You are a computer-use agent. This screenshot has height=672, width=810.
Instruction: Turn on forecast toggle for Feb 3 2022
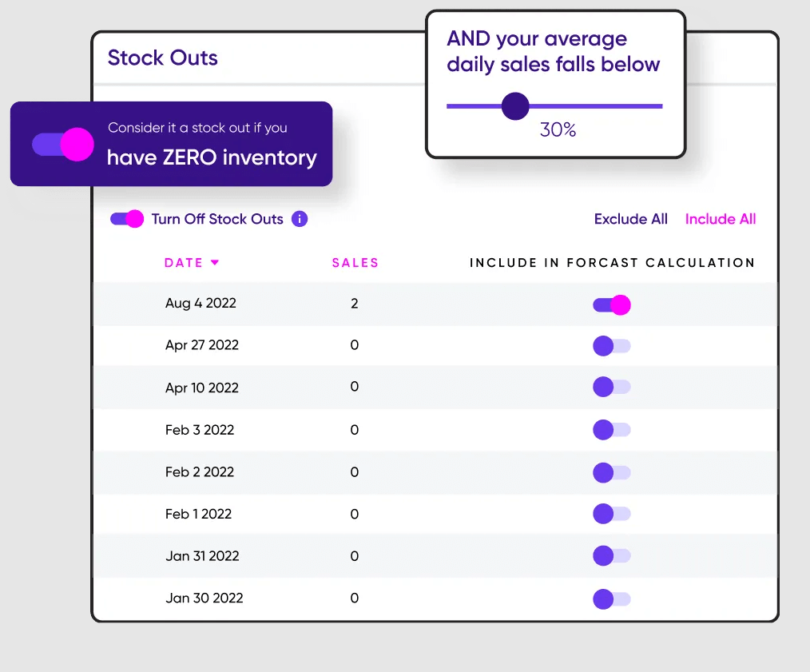612,430
